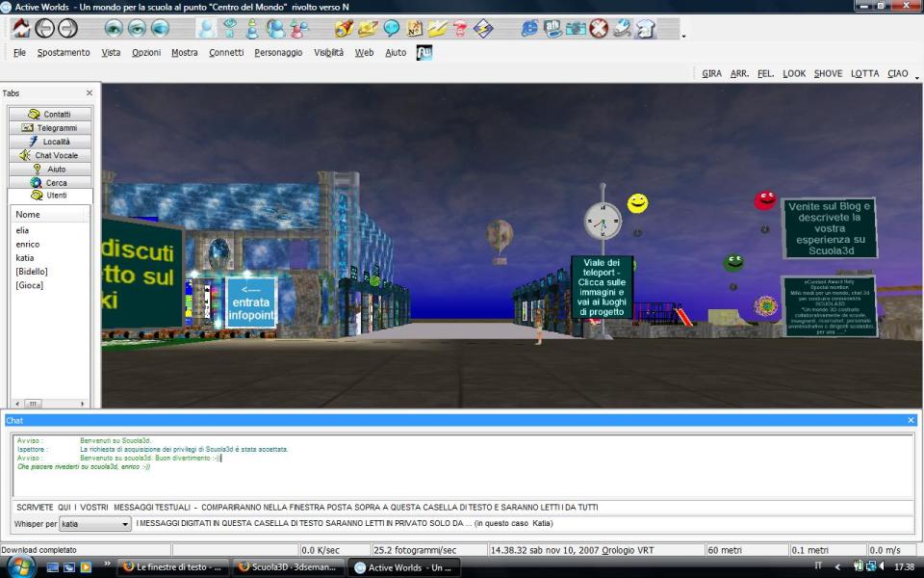This screenshot has width=924, height=578.
Task: Trigger the CIAO gesture button
Action: point(897,74)
